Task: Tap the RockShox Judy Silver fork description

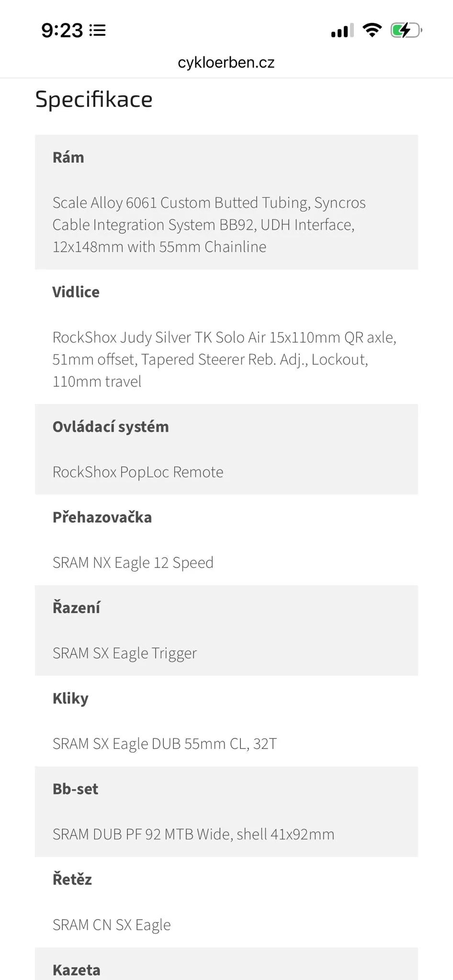Action: click(224, 359)
